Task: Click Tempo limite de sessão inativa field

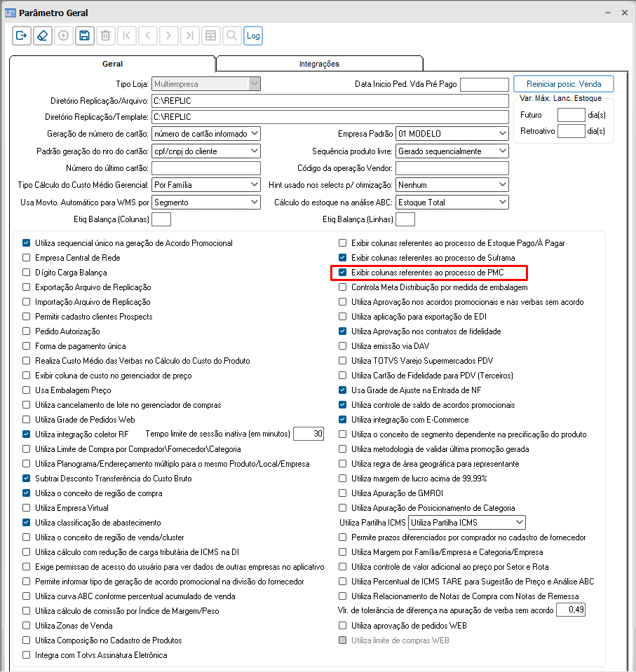Action: click(x=309, y=434)
